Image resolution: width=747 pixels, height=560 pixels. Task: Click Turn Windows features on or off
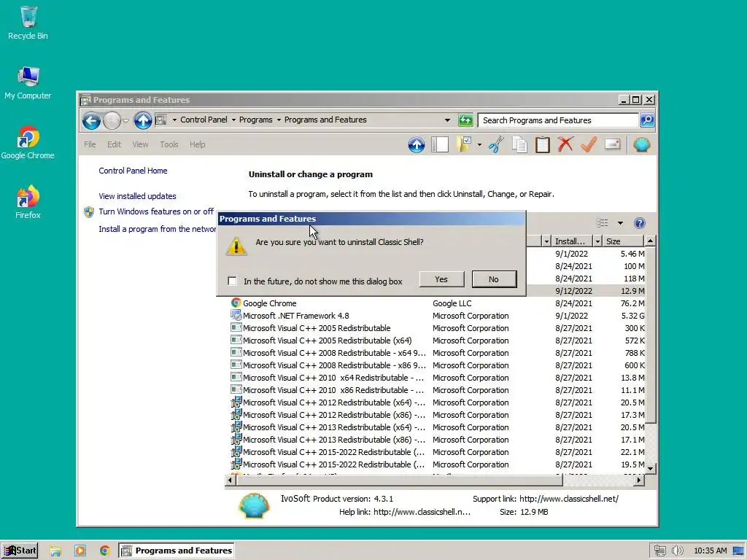point(156,211)
